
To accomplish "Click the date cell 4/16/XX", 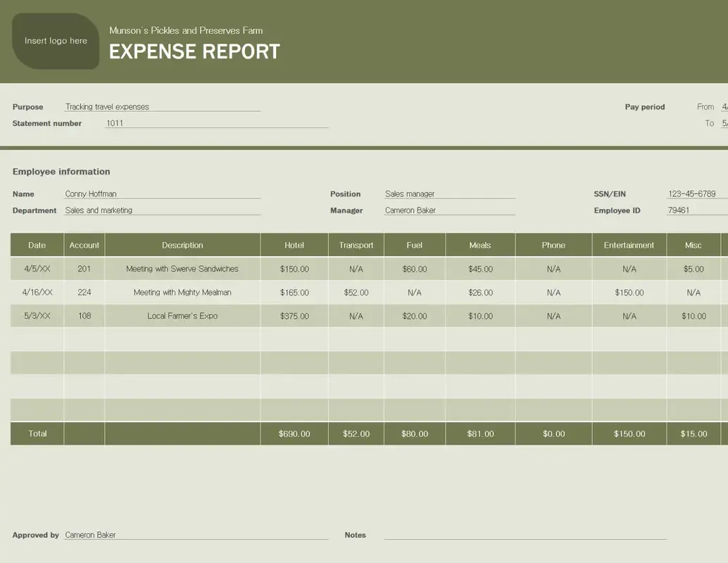I will pyautogui.click(x=37, y=292).
